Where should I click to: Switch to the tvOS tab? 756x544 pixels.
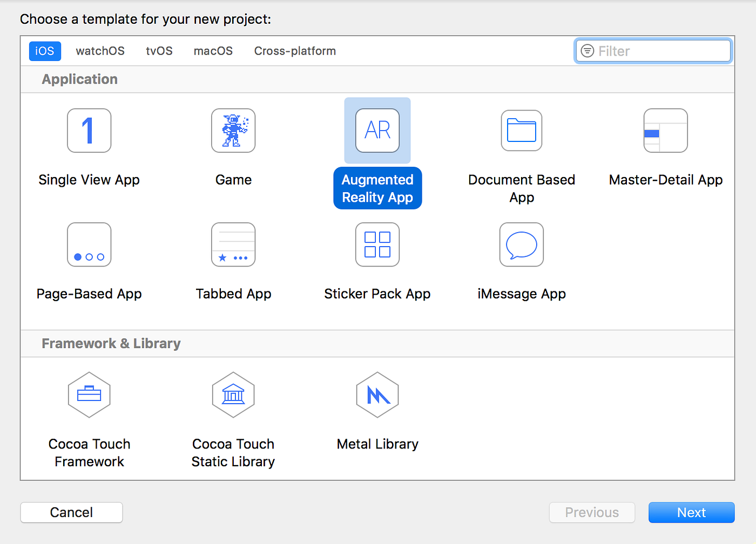click(x=159, y=51)
